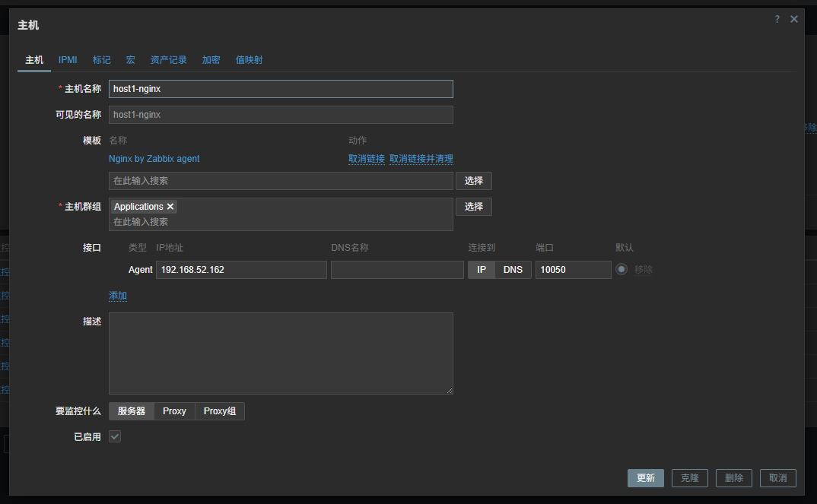Open the IPMI tab
Image resolution: width=817 pixels, height=504 pixels.
pyautogui.click(x=68, y=60)
